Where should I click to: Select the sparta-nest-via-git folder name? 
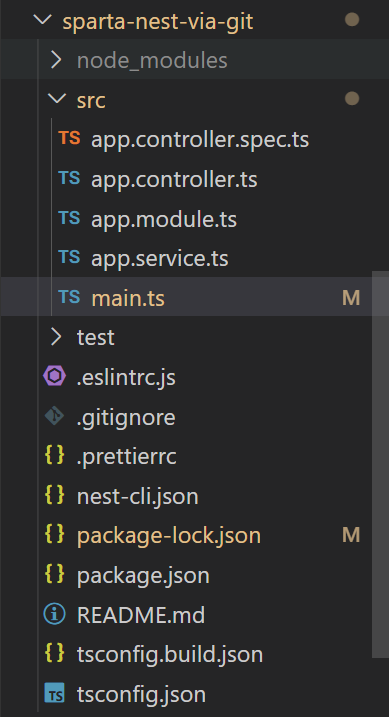(x=157, y=21)
